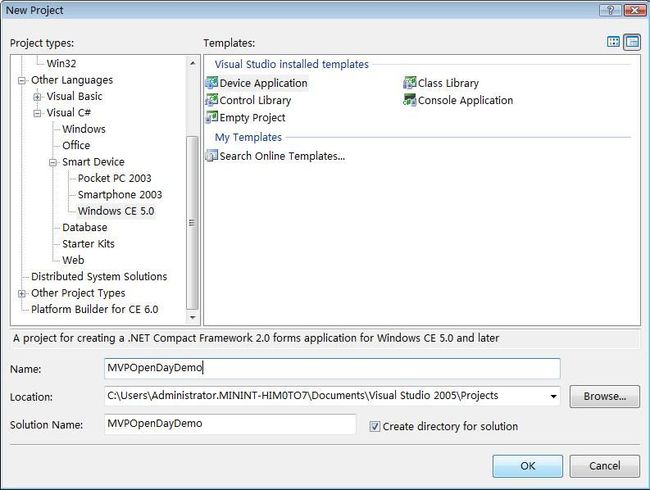Click the project types scroll down arrow
Screen dimensions: 650x490
pos(192,318)
